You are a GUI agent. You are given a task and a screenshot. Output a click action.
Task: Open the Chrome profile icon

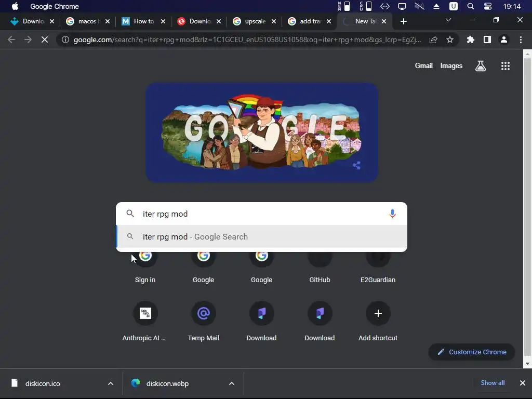point(504,39)
